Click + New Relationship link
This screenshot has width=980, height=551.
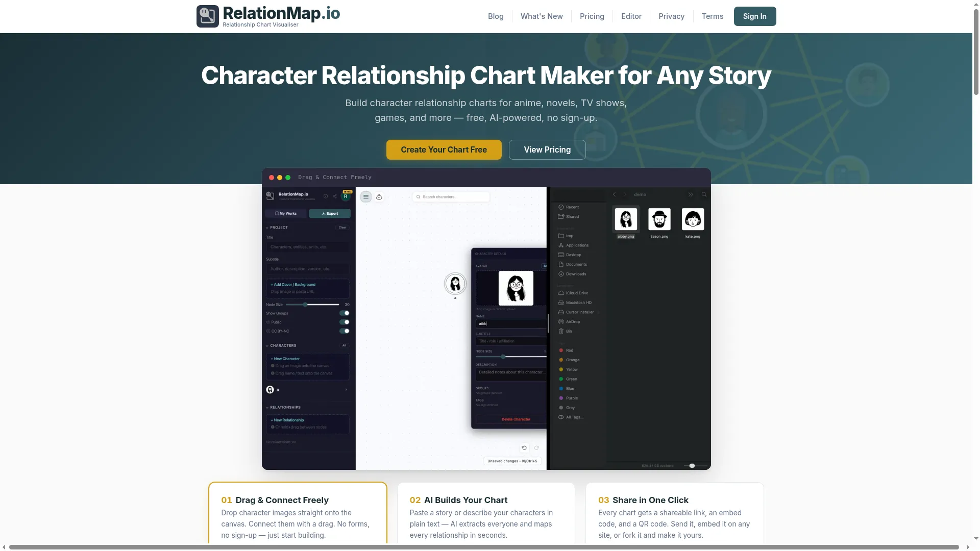point(288,420)
